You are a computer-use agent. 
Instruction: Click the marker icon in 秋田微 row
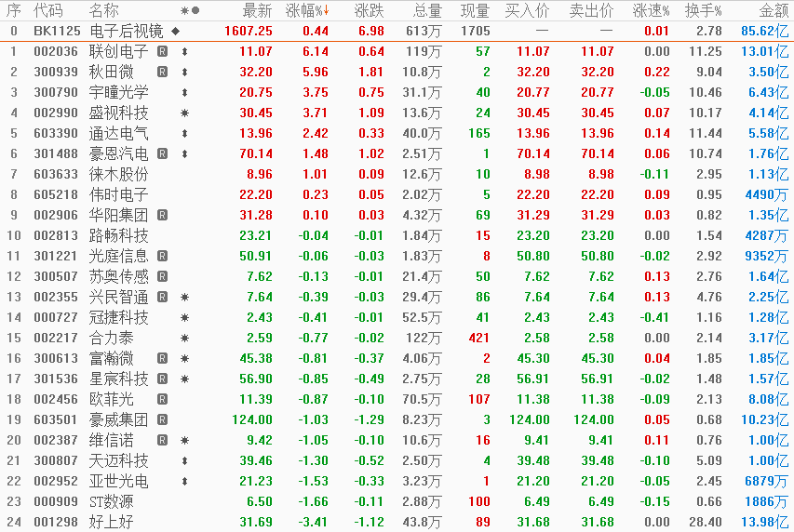click(185, 72)
